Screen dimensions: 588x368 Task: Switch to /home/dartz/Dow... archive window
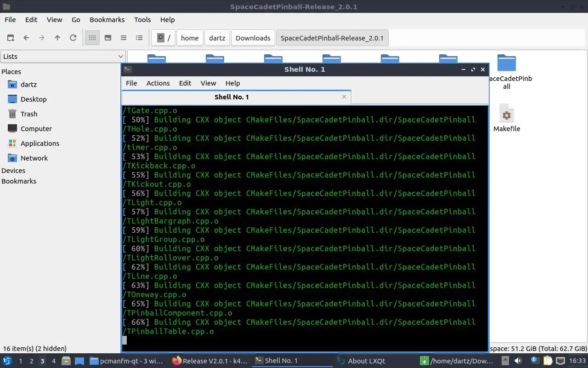coord(458,361)
